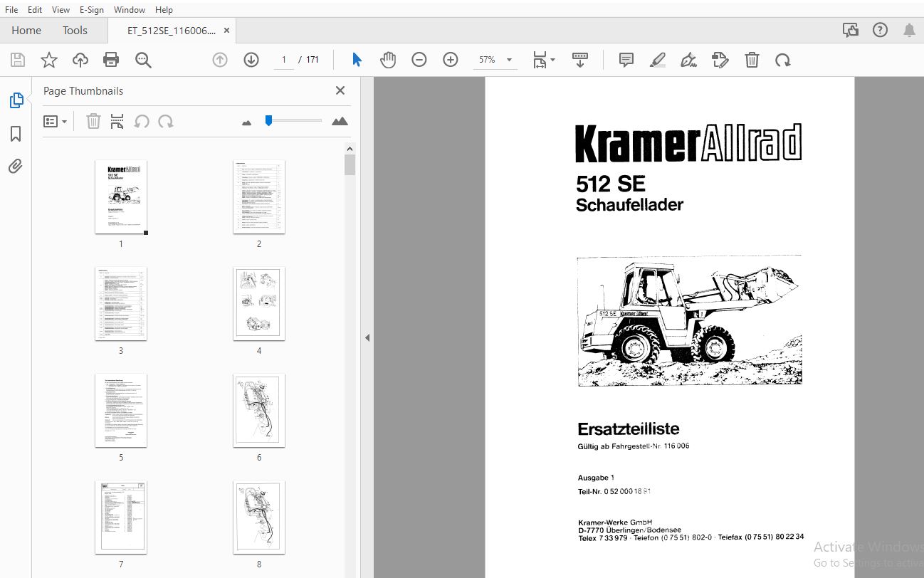Select page 2 thumbnail

pos(259,197)
